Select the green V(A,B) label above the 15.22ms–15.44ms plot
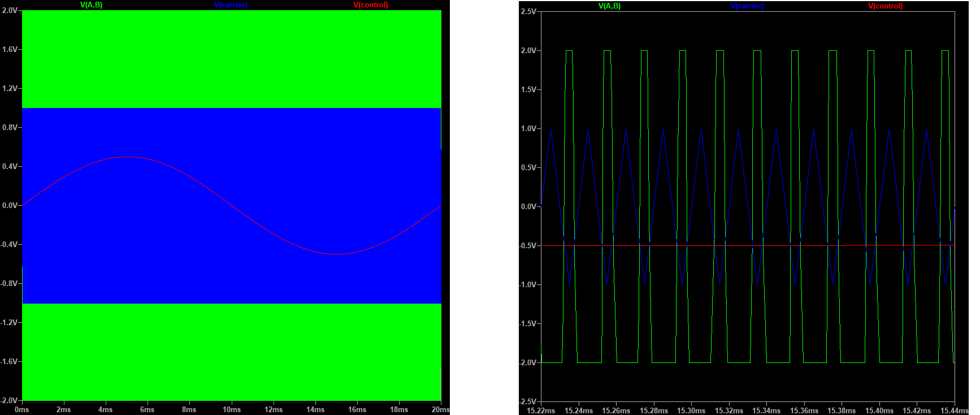 (x=609, y=6)
